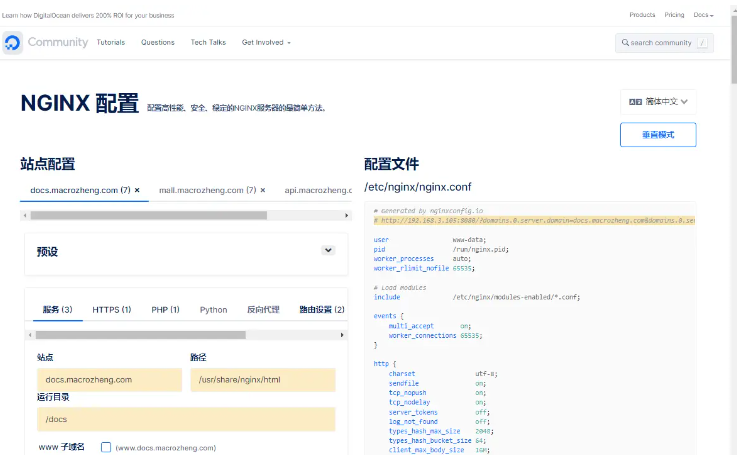Select the HTTPS (1) tab
This screenshot has height=455, width=737.
click(111, 309)
